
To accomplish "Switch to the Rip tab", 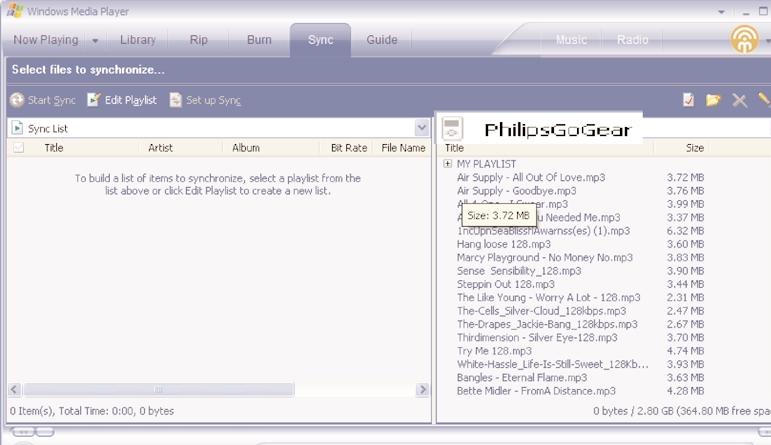I will click(x=199, y=40).
